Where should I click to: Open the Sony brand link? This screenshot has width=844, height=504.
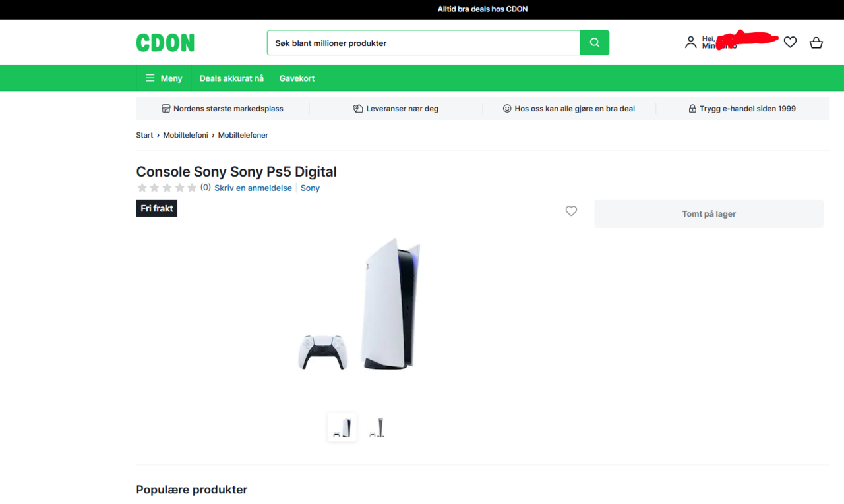pos(310,188)
